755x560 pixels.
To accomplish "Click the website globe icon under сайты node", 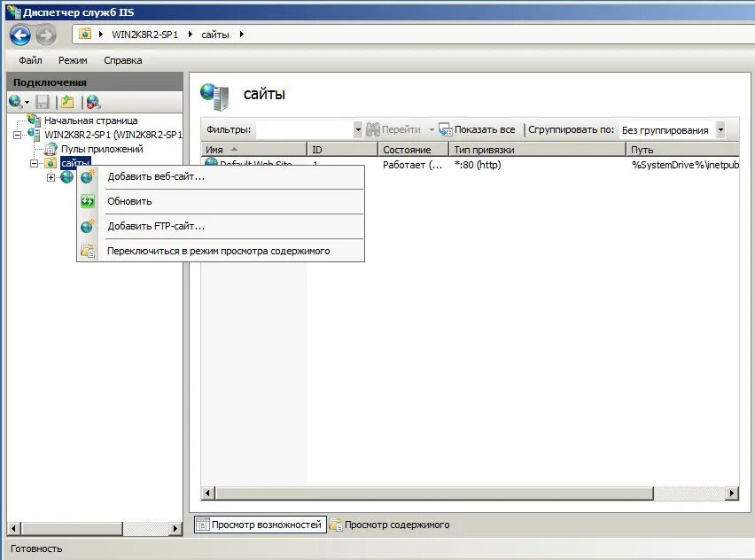I will tap(67, 177).
